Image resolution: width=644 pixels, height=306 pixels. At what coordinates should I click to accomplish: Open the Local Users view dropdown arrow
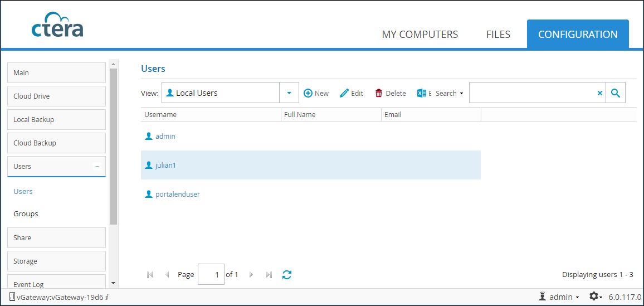click(x=289, y=93)
